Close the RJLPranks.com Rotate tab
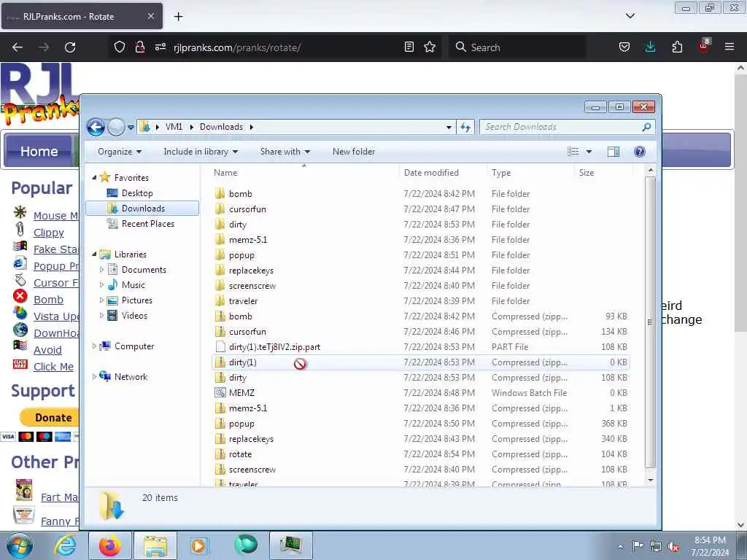Screen dimensions: 747x560 pos(150,16)
